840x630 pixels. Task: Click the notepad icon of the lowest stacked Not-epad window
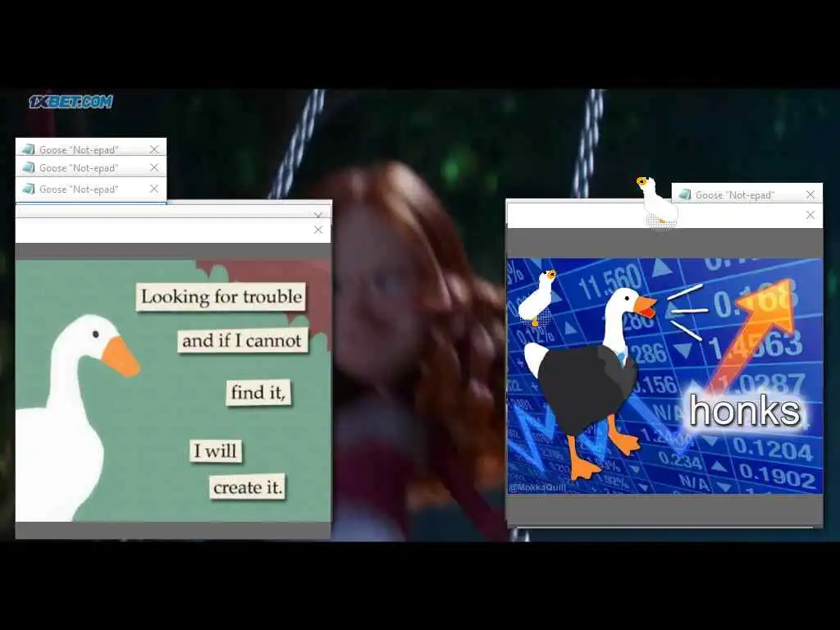click(29, 189)
